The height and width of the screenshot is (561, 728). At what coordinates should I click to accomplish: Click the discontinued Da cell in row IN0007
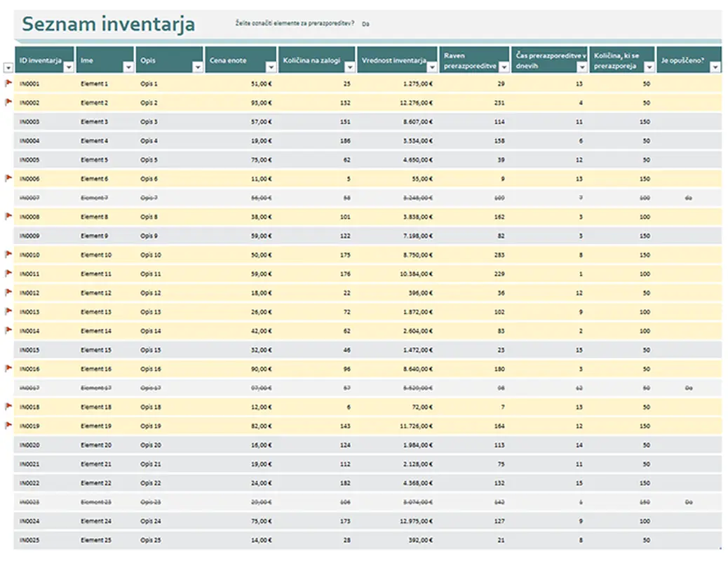tap(689, 198)
